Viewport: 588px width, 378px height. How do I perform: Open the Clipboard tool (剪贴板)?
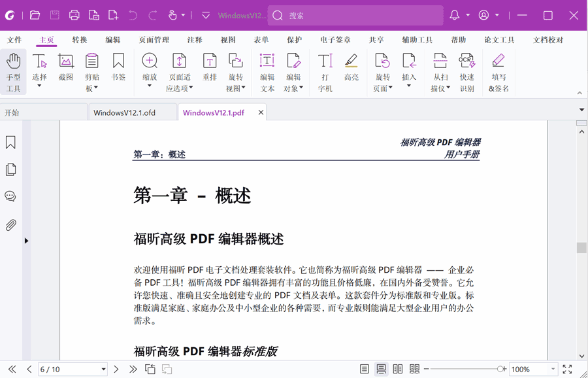(91, 72)
